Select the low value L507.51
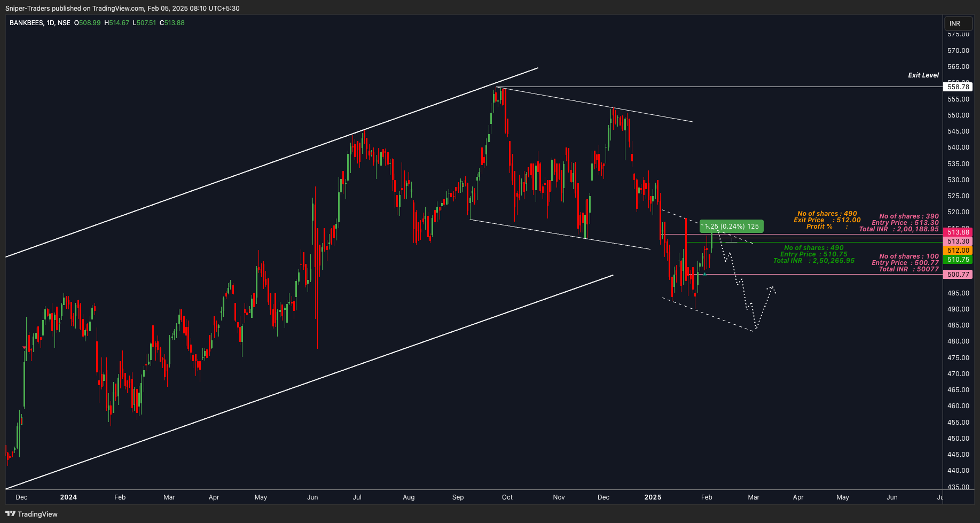Viewport: 980px width, 523px height. coord(144,23)
